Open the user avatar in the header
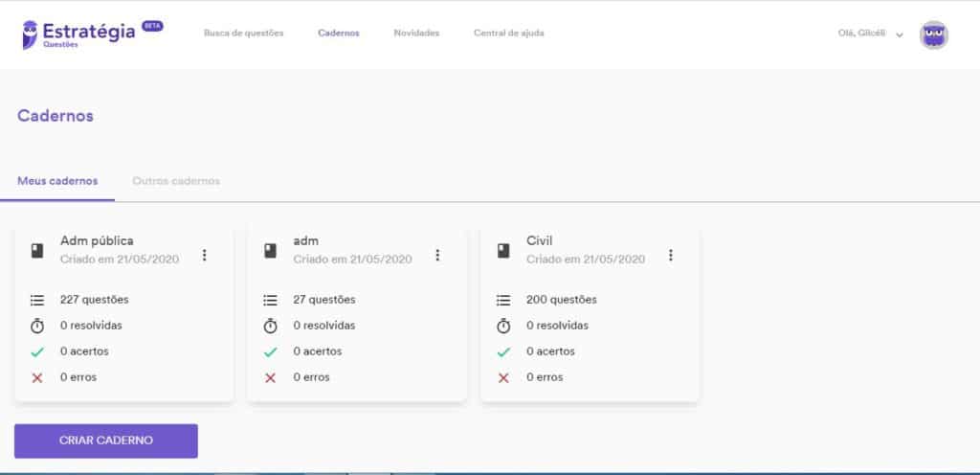 click(934, 35)
